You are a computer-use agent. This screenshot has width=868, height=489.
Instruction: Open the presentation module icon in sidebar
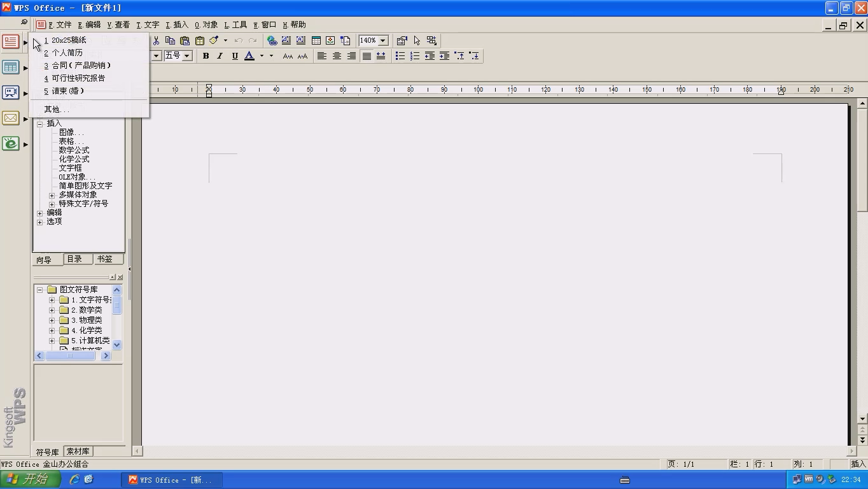tap(11, 92)
